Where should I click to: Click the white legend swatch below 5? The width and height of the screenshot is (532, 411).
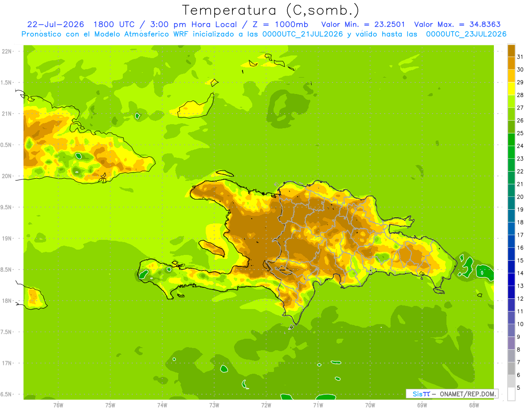(x=511, y=394)
